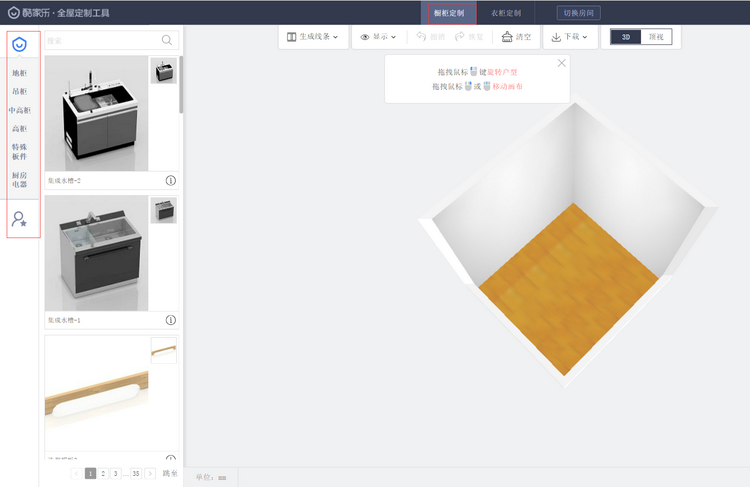Image resolution: width=750 pixels, height=487 pixels.
Task: Click the wooden floor in 3D room
Action: coord(568,289)
